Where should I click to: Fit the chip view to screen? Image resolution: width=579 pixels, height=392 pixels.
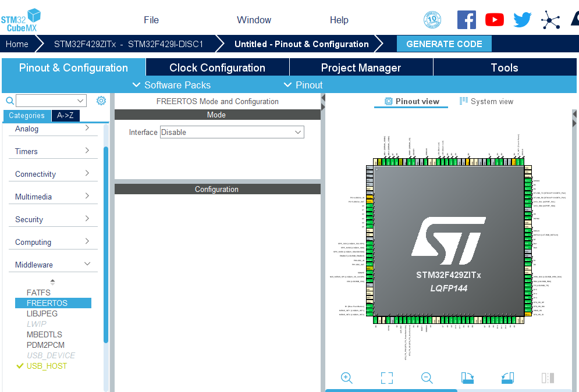tap(386, 377)
